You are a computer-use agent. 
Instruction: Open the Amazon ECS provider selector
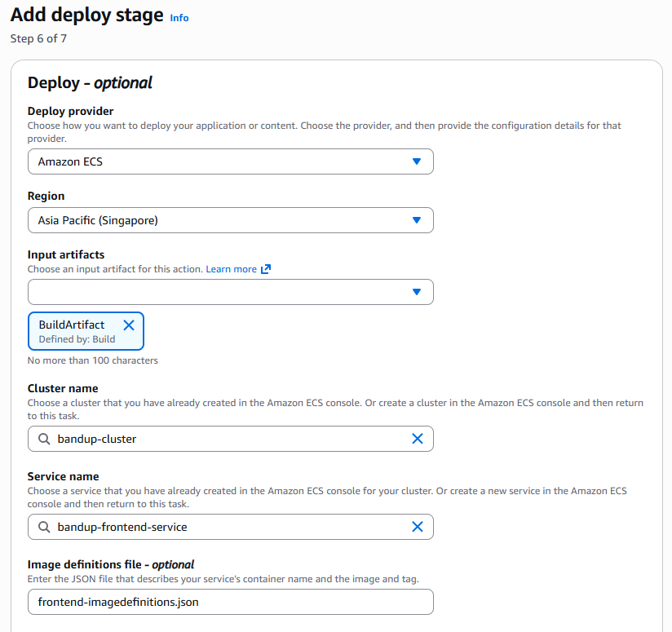coord(228,161)
